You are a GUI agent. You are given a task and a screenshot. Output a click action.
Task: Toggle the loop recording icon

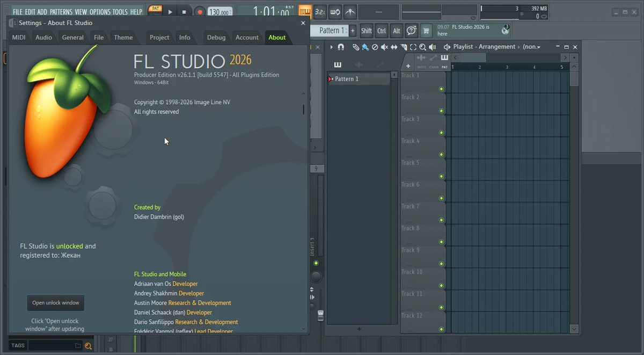(335, 11)
